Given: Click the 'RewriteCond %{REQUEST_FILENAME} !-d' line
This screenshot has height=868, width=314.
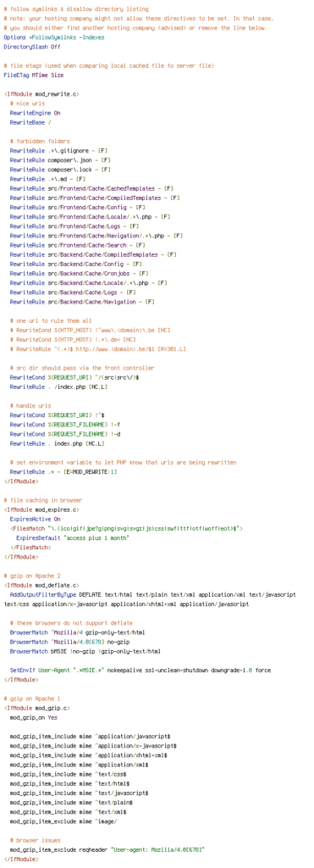Looking at the screenshot, I should point(64,433).
